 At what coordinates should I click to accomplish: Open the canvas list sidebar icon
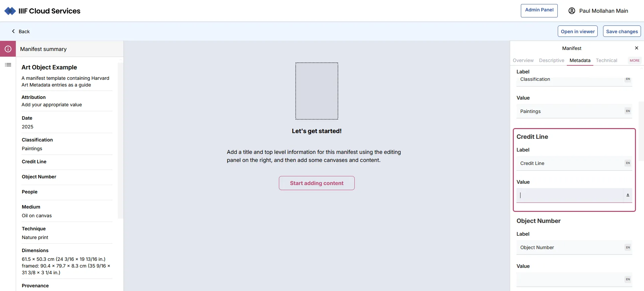pos(8,65)
